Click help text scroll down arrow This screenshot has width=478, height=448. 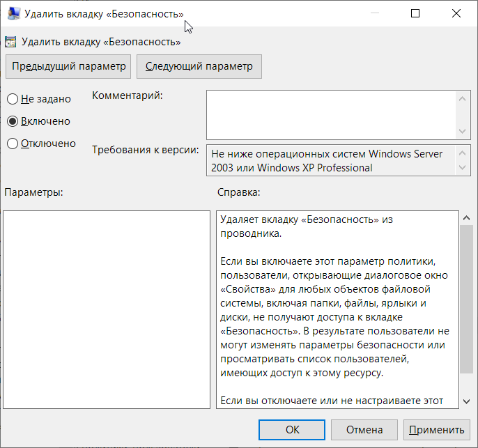pyautogui.click(x=466, y=401)
